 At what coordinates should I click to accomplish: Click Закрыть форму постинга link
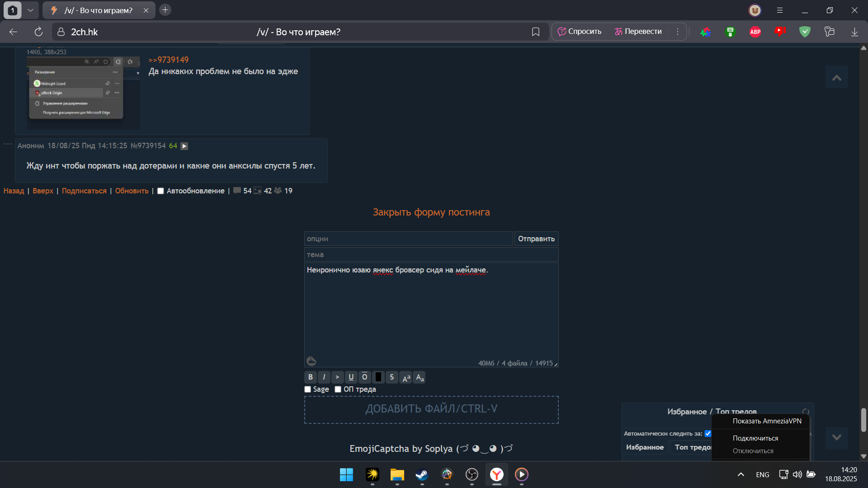431,212
